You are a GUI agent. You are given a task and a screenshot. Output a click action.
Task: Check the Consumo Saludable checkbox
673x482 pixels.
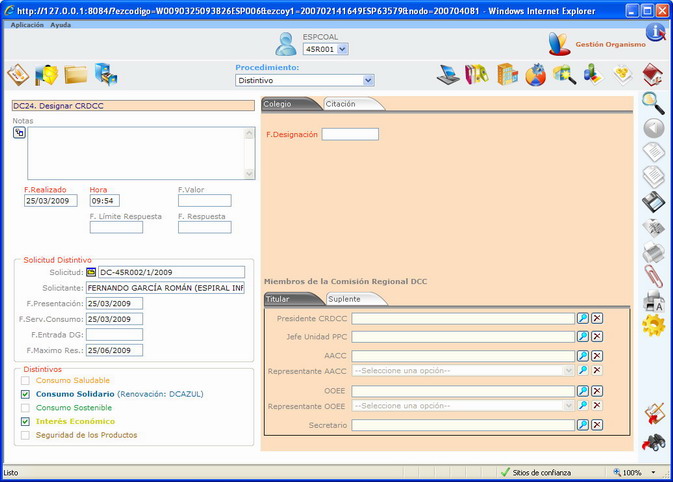(x=25, y=380)
